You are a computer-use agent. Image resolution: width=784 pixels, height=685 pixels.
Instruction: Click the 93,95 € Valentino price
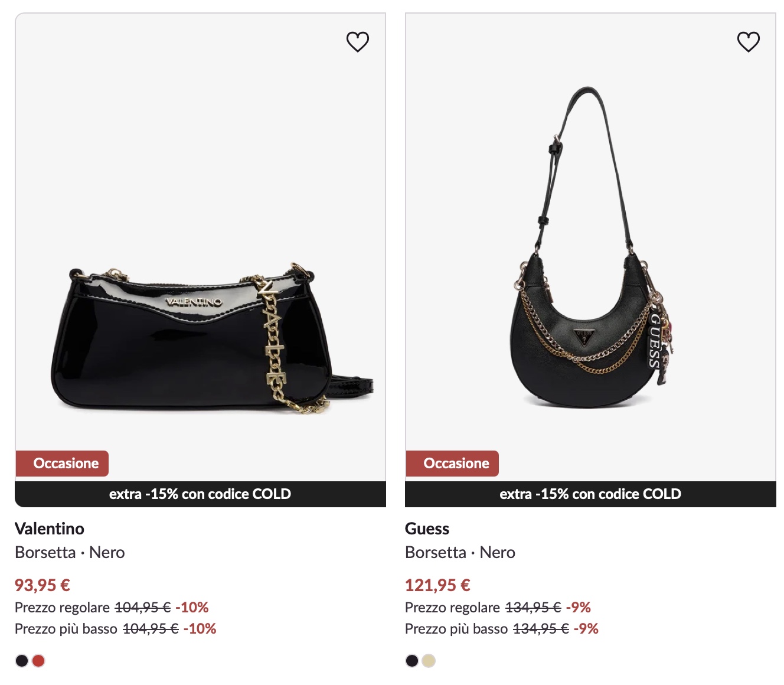point(43,585)
